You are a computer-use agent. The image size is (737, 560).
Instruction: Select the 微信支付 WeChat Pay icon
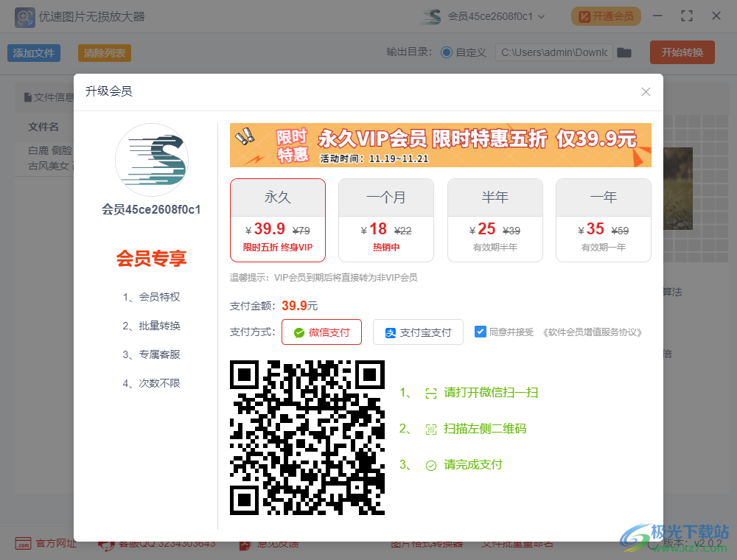pyautogui.click(x=296, y=332)
